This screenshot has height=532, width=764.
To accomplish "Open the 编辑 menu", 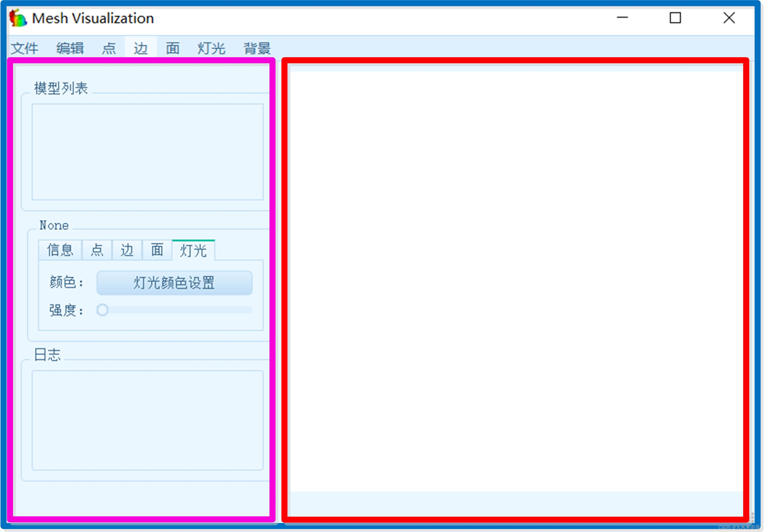I will tap(70, 48).
